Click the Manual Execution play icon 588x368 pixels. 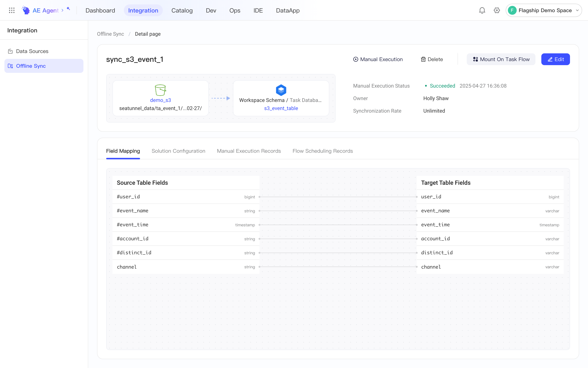(356, 59)
